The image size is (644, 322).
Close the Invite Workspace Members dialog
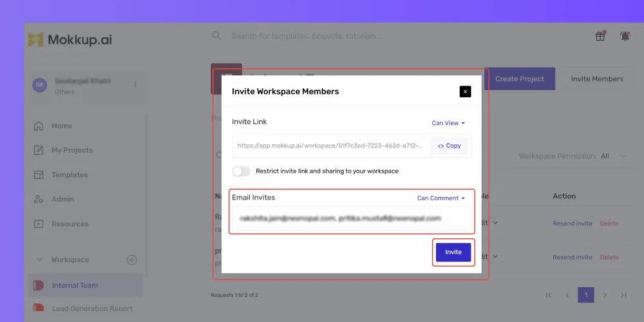[465, 91]
